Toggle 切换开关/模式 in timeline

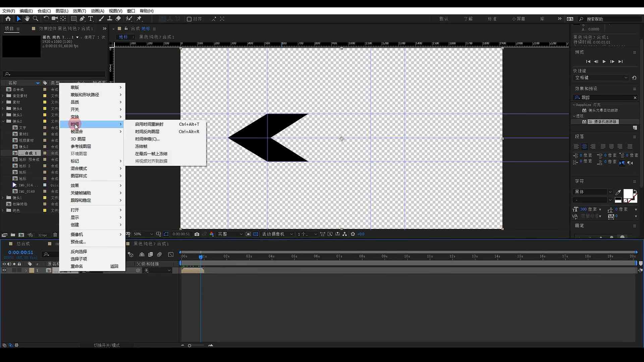click(107, 345)
